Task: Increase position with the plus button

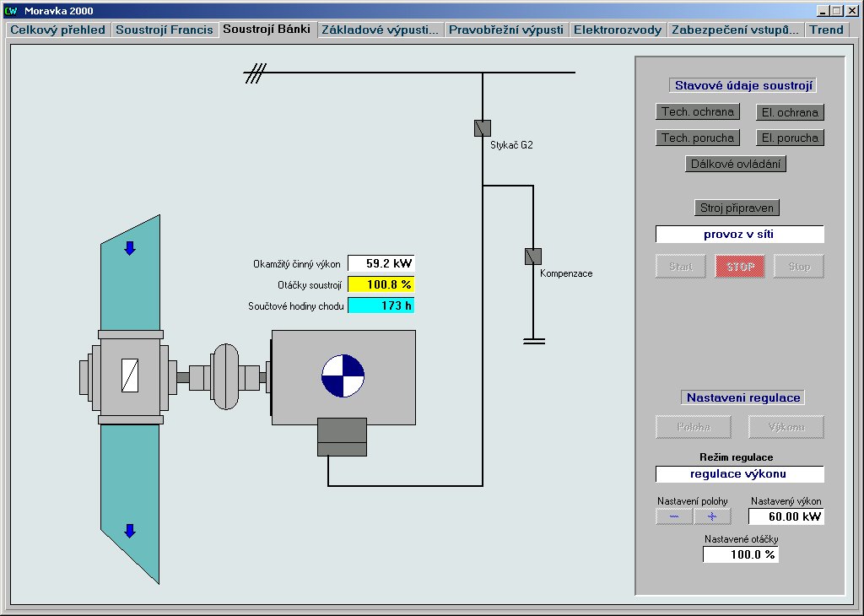Action: (712, 516)
